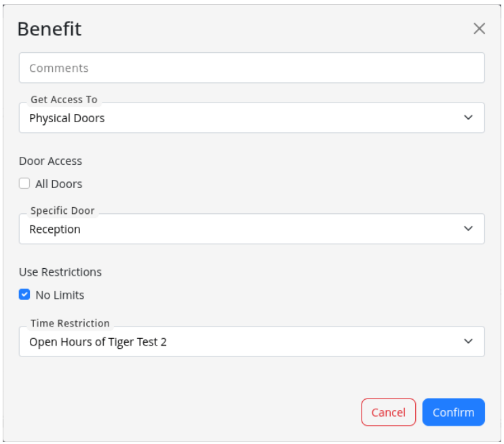Select the Physical Doors value text
The image size is (504, 444).
point(67,118)
